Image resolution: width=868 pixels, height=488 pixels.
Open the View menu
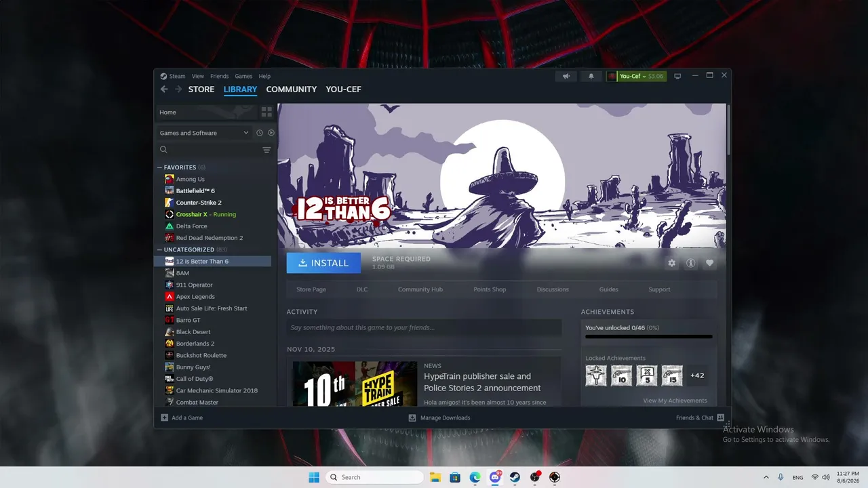(198, 76)
